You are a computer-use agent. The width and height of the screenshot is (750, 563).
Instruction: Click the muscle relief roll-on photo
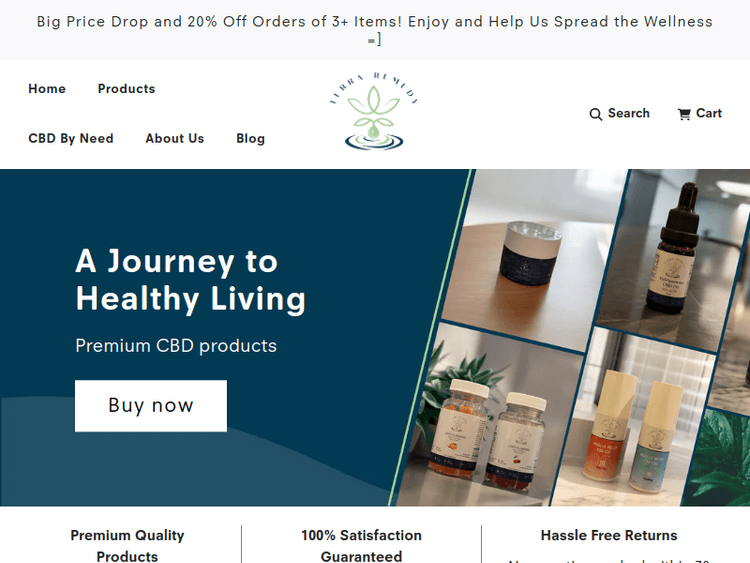click(x=631, y=421)
